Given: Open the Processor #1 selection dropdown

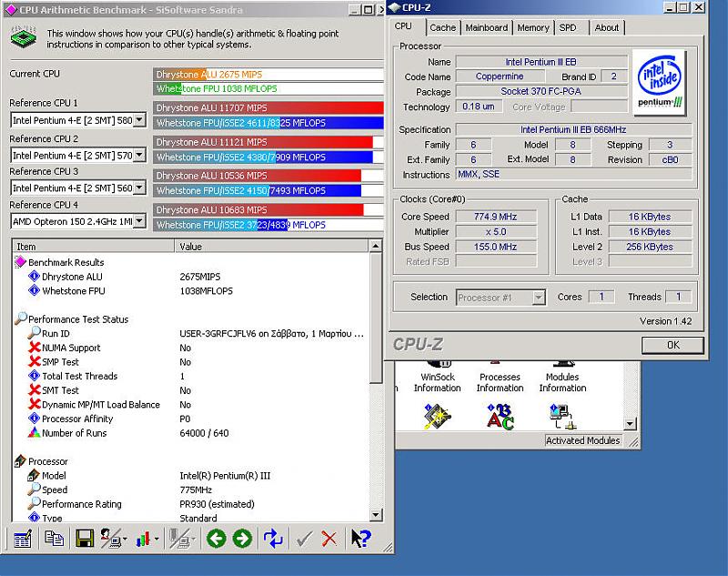Looking at the screenshot, I should 539,297.
